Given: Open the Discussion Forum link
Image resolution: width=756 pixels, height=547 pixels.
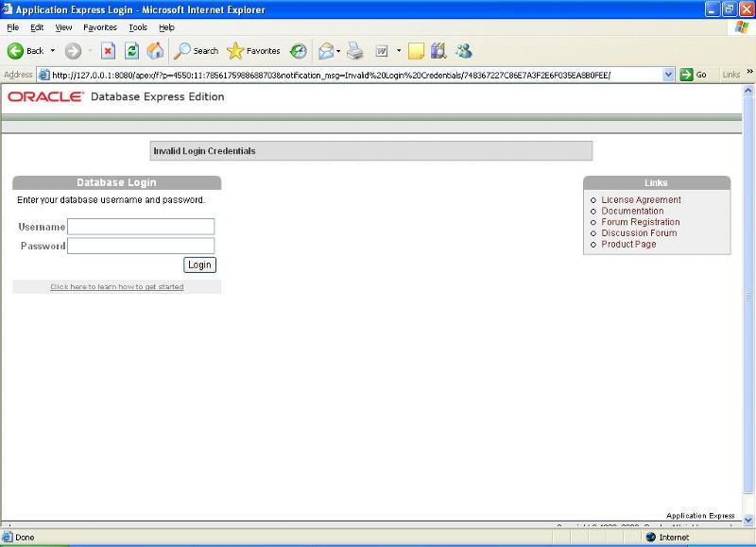Looking at the screenshot, I should tap(639, 233).
